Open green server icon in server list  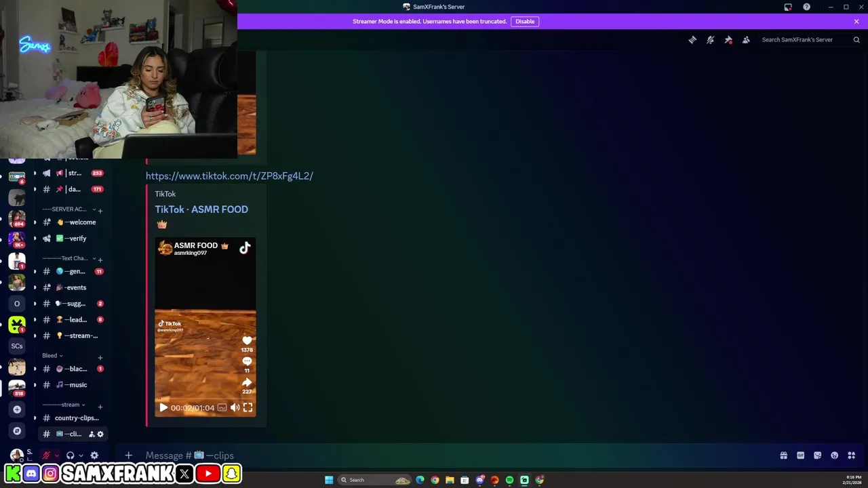(17, 325)
